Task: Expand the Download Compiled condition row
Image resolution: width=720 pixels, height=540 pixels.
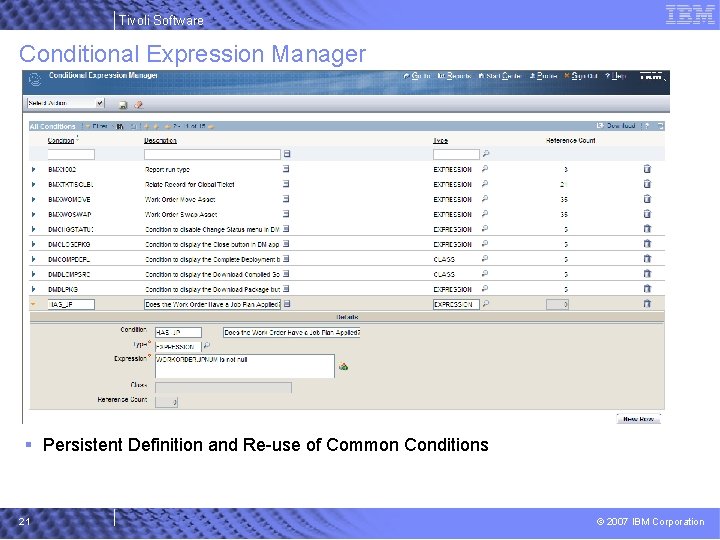Action: point(34,274)
